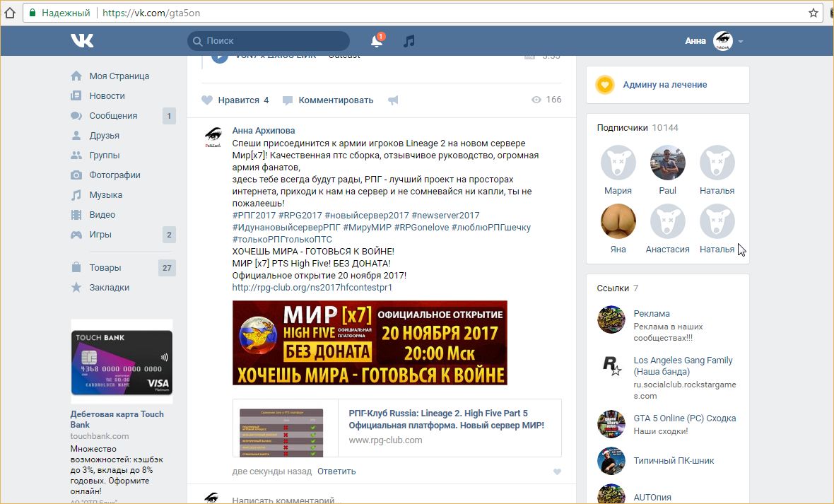Click the browser address bar URL
Image resolution: width=834 pixels, height=504 pixels.
(x=151, y=13)
